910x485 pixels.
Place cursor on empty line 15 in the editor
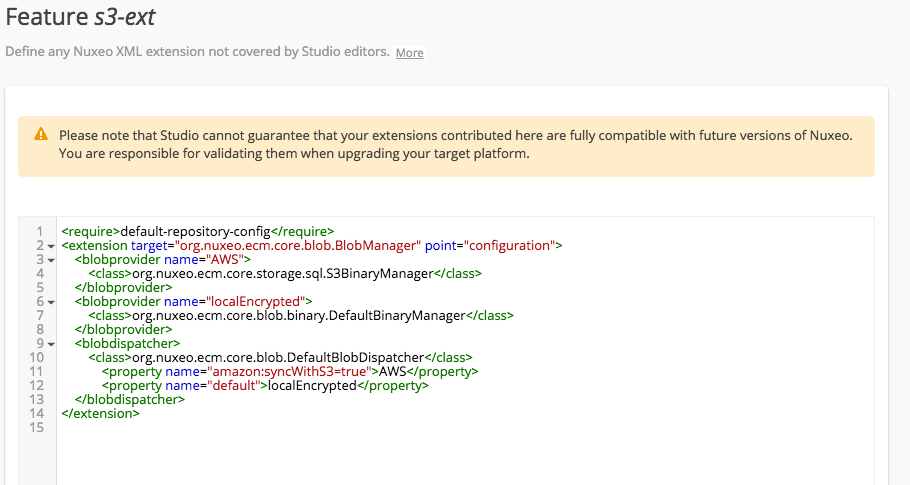point(464,428)
